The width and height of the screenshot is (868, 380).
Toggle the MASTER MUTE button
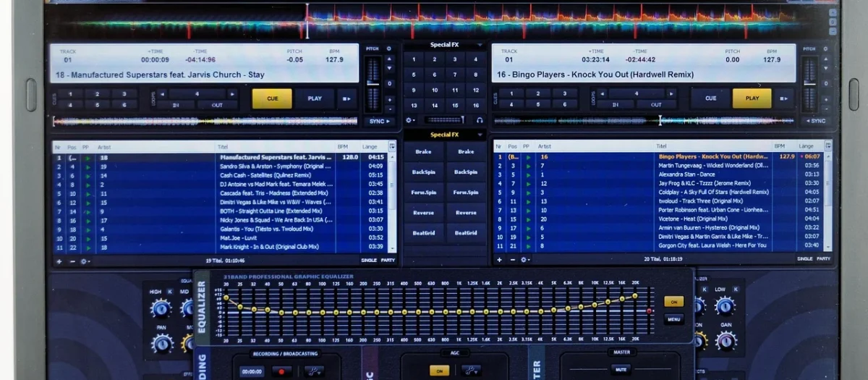621,369
